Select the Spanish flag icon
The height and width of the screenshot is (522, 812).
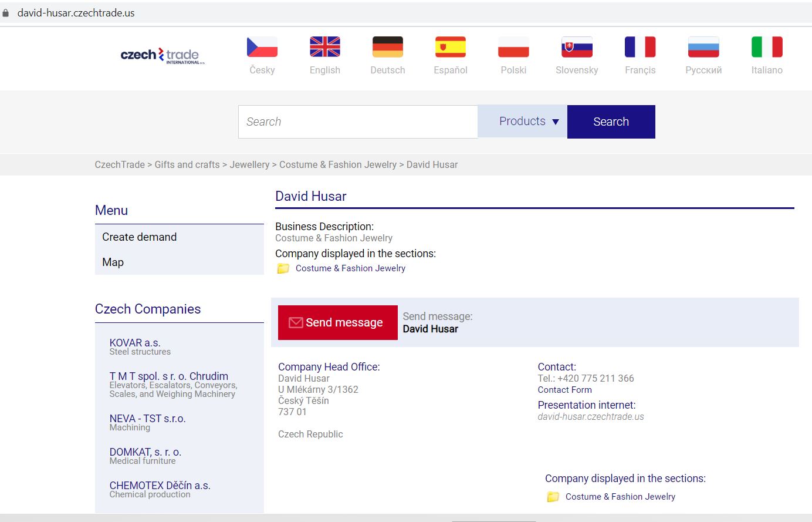[x=451, y=47]
